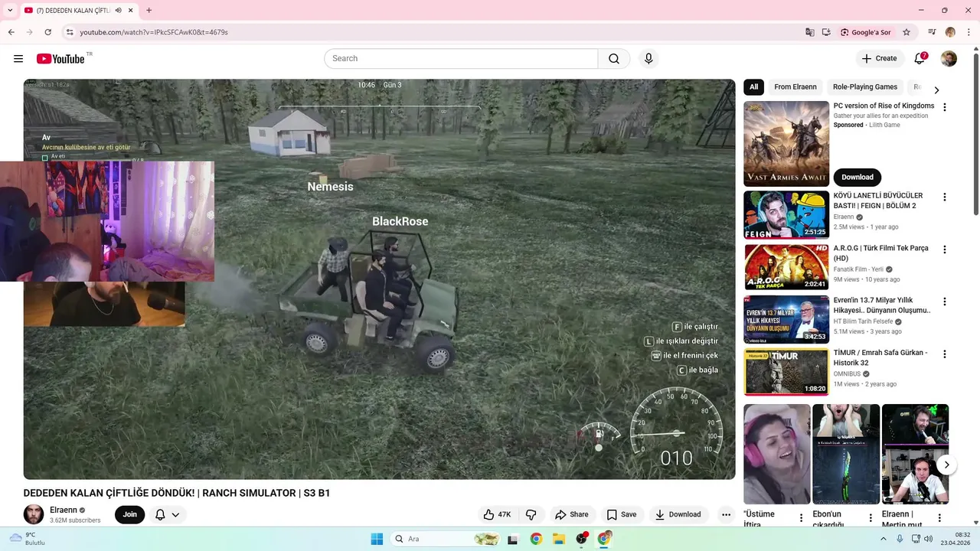Viewport: 980px width, 551px height.
Task: Open options for Evren'in 13.7 Milyar video
Action: (944, 302)
